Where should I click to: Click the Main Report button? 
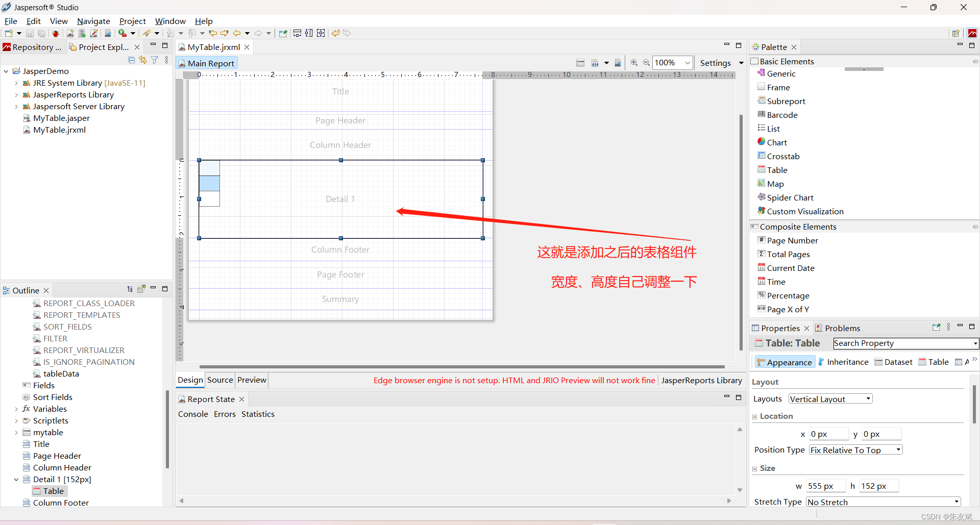click(207, 63)
